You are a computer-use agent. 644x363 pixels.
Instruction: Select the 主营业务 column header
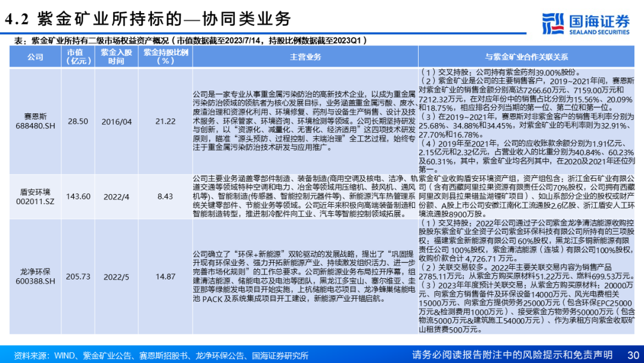coord(305,57)
